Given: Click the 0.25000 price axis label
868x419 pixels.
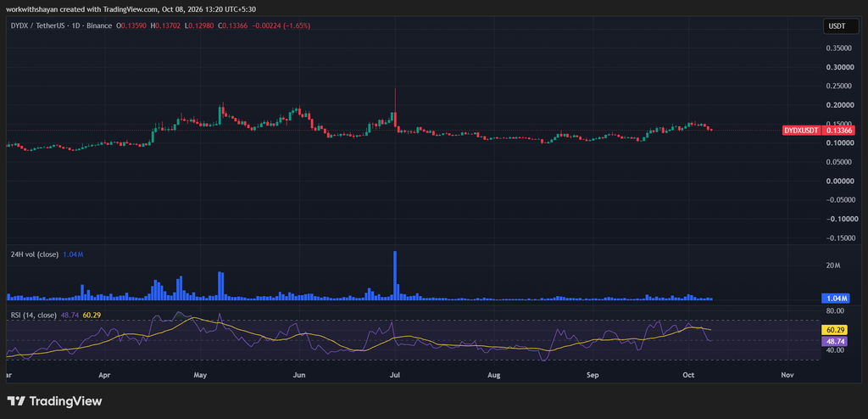Looking at the screenshot, I should coord(839,87).
